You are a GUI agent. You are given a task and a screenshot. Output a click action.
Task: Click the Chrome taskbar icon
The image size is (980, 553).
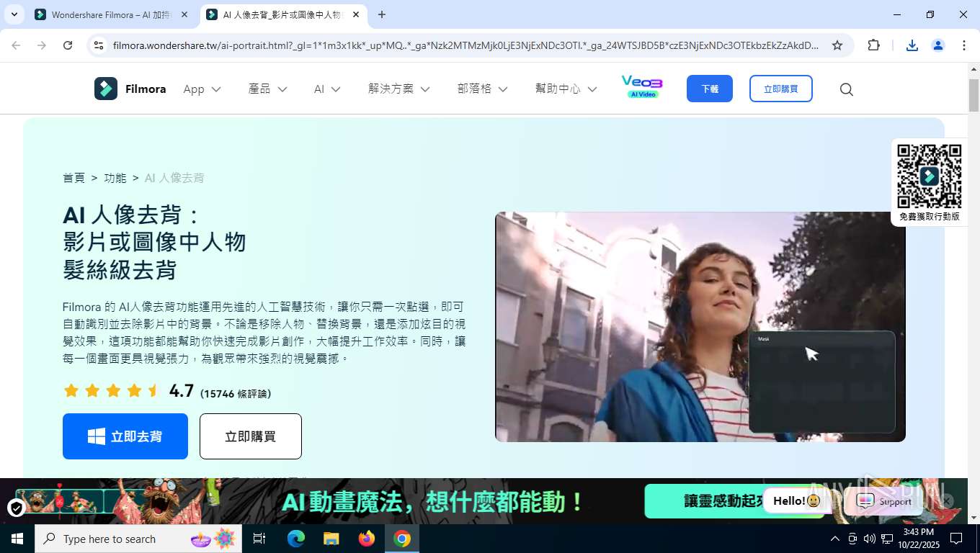(402, 539)
